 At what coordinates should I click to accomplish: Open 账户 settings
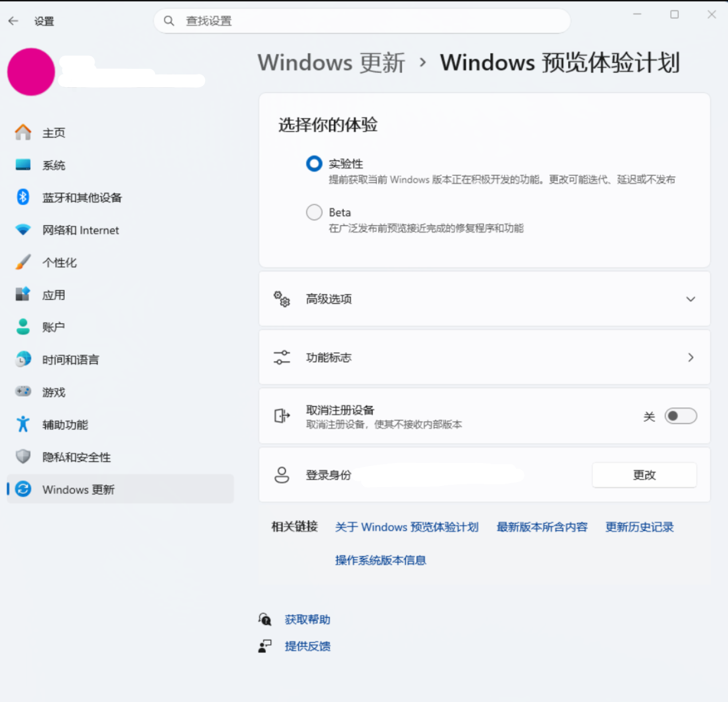[120, 327]
